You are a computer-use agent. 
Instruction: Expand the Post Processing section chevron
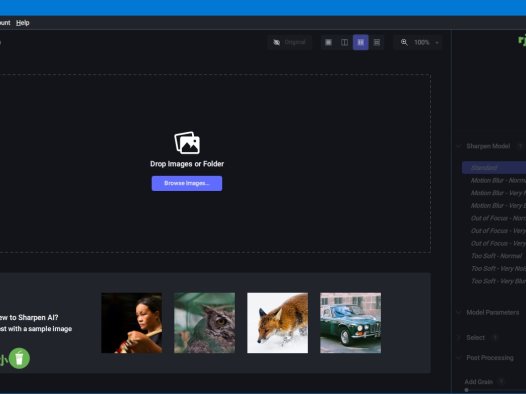pyautogui.click(x=459, y=358)
